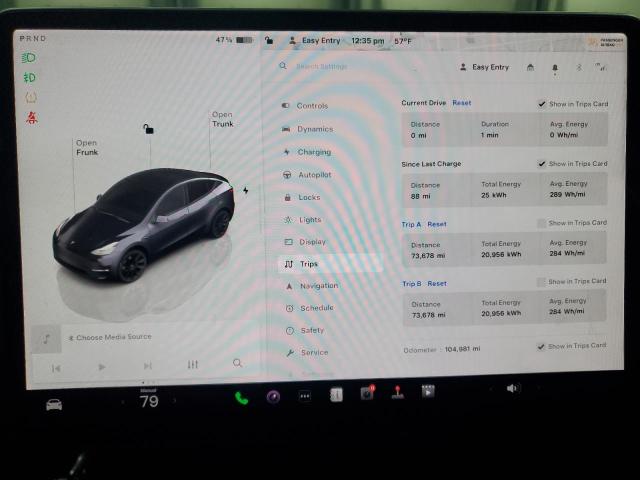This screenshot has height=480, width=640.
Task: Uncheck Show in Trips Card for Odometer
Action: 541,347
